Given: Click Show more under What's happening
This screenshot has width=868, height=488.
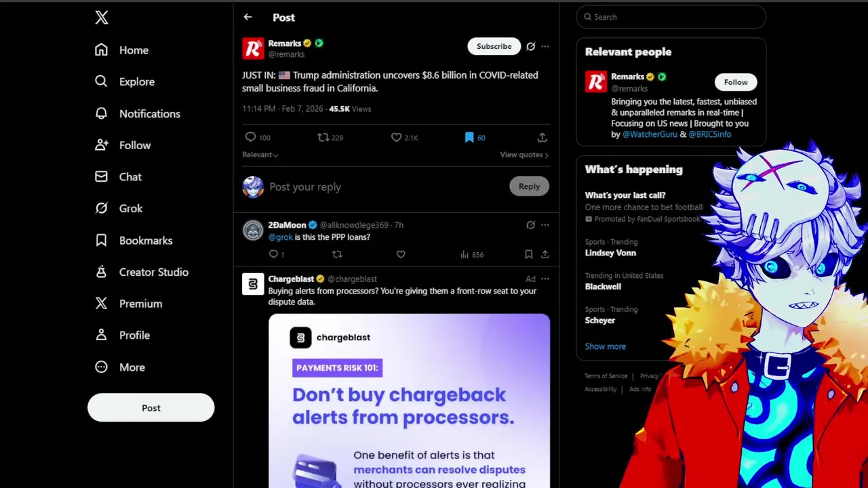Looking at the screenshot, I should [606, 346].
